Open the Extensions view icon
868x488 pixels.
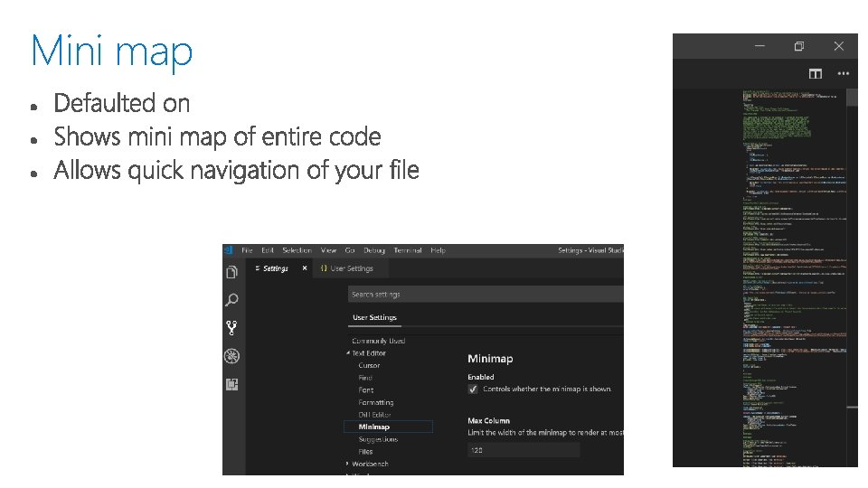point(232,384)
